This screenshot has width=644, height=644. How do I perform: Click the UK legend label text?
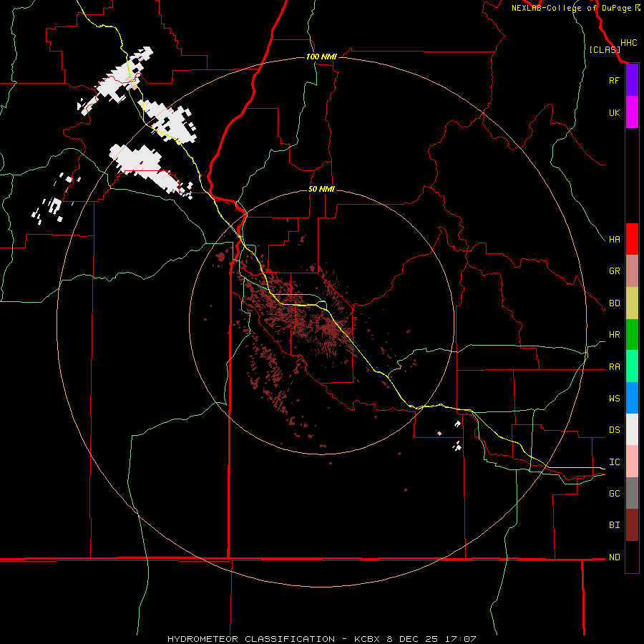614,112
